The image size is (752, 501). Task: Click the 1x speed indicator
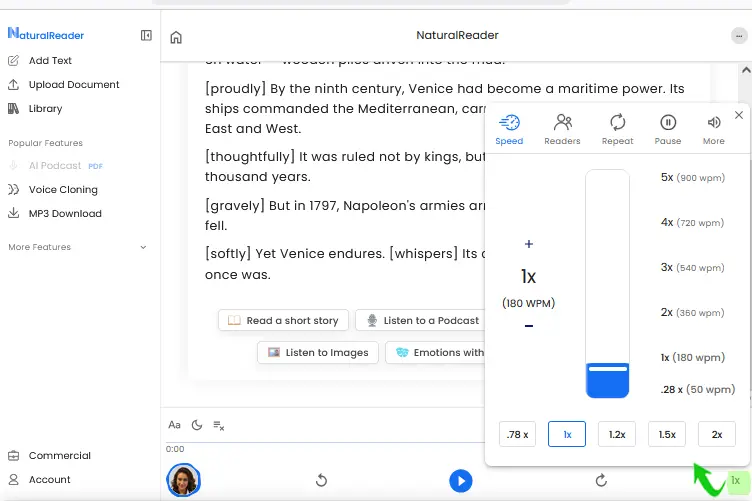coord(736,480)
